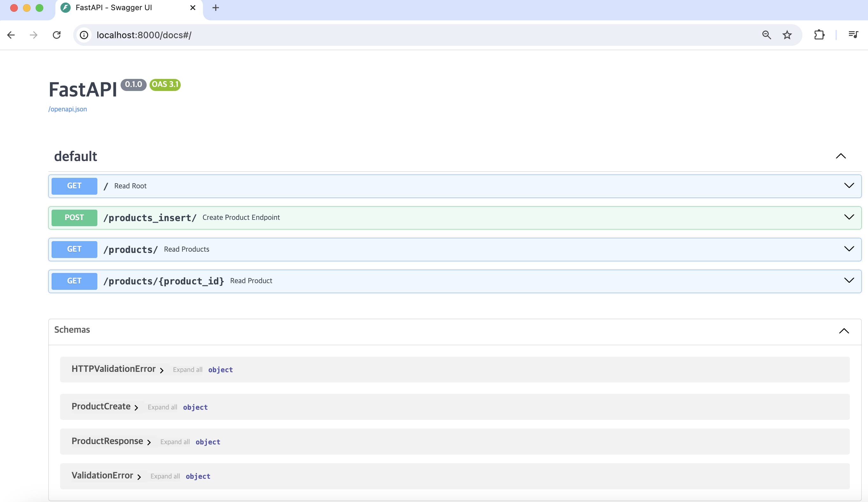This screenshot has height=502, width=868.
Task: Close the FastAPI Swagger UI tab
Action: click(x=193, y=8)
